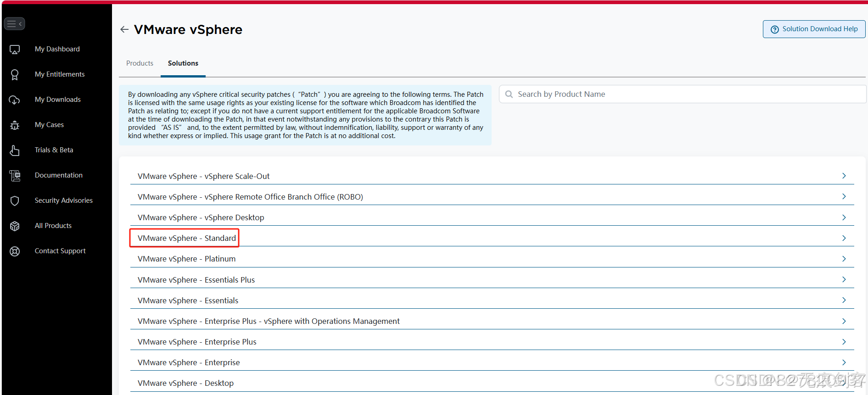Click the Security Advisories shield icon

click(15, 200)
